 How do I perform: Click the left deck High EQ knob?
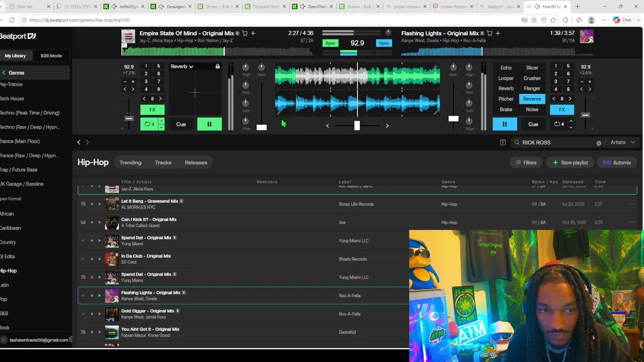pyautogui.click(x=246, y=67)
